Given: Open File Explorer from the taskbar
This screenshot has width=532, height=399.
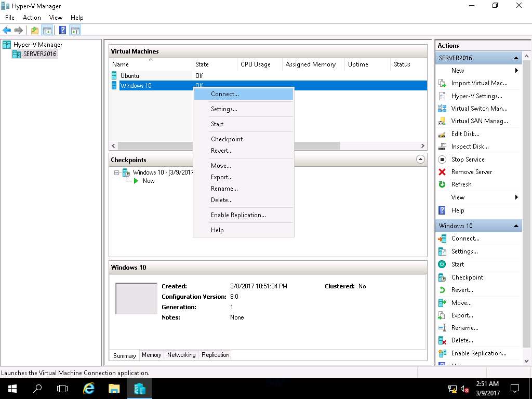Looking at the screenshot, I should [114, 389].
